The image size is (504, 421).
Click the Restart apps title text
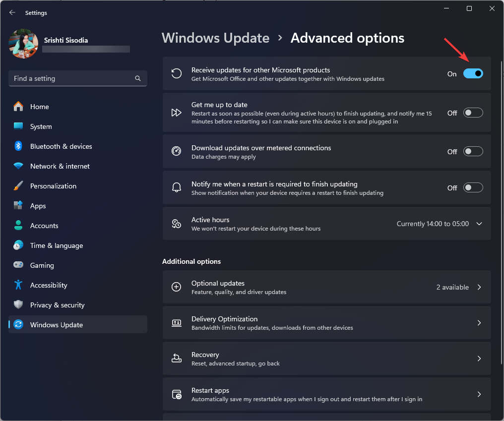(210, 390)
